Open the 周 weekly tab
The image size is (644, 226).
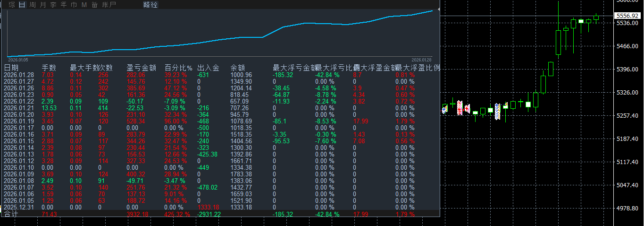tap(33, 5)
